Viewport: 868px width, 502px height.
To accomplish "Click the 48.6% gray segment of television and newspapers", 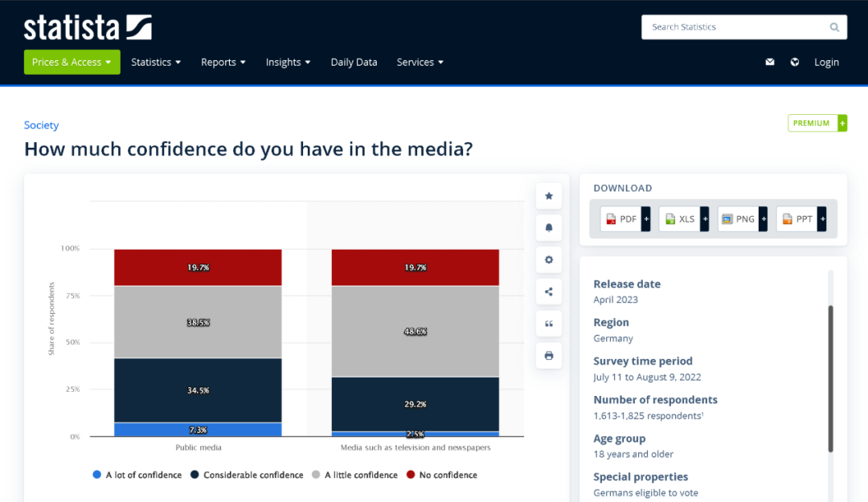I will pyautogui.click(x=416, y=332).
